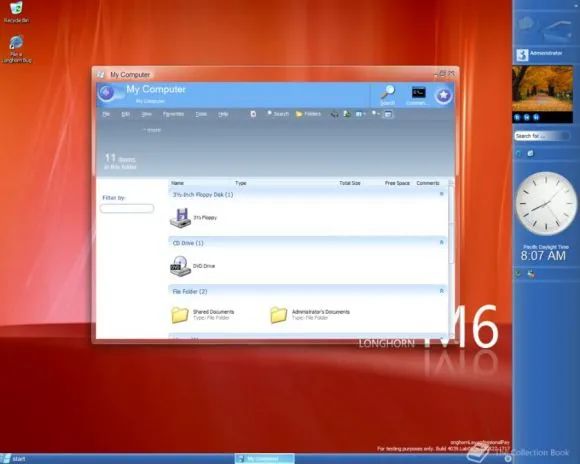Click the first quick launch icon in sidebar
The height and width of the screenshot is (464, 580).
(519, 153)
